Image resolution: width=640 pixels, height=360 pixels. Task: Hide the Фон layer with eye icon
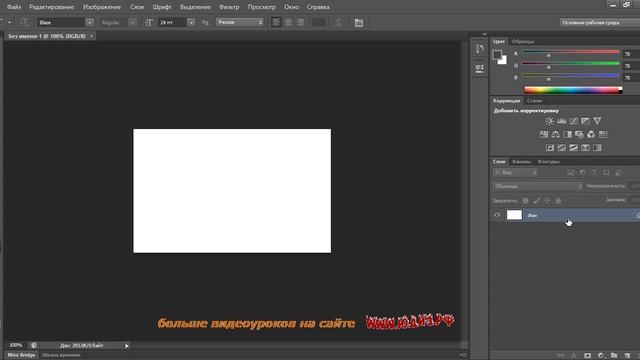tap(497, 215)
